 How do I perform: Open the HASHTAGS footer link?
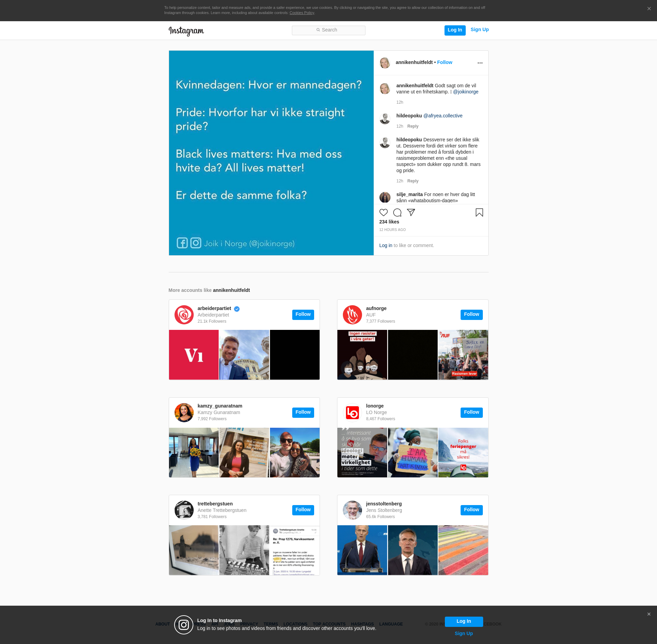point(362,624)
